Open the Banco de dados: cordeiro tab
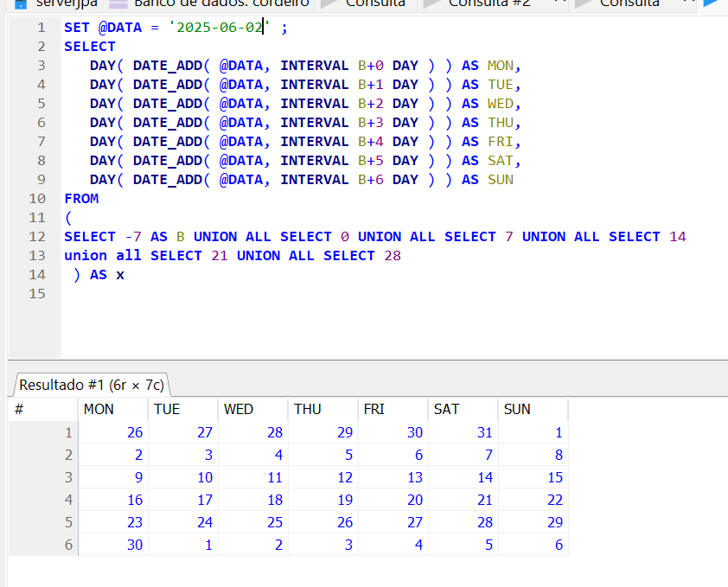The height and width of the screenshot is (587, 728). coord(220,3)
